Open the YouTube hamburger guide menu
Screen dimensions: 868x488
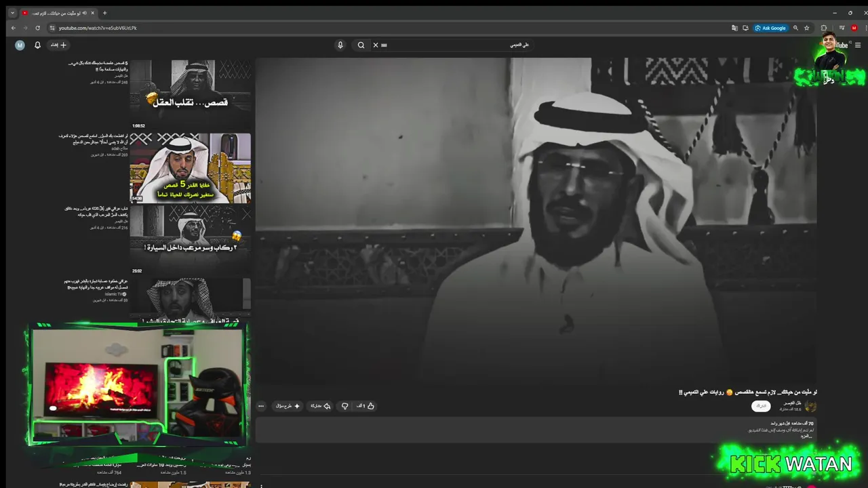point(858,45)
